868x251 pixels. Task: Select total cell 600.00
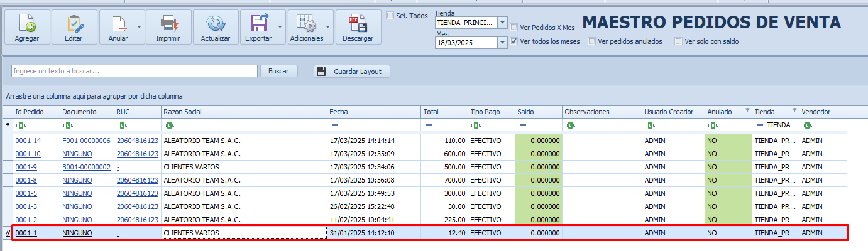tap(444, 154)
